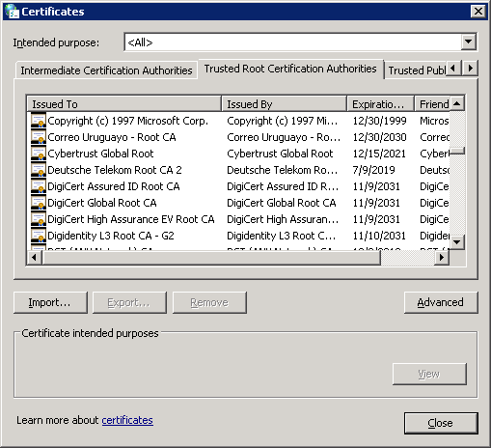Open the certificates help link
Image resolution: width=491 pixels, height=448 pixels.
(x=127, y=420)
